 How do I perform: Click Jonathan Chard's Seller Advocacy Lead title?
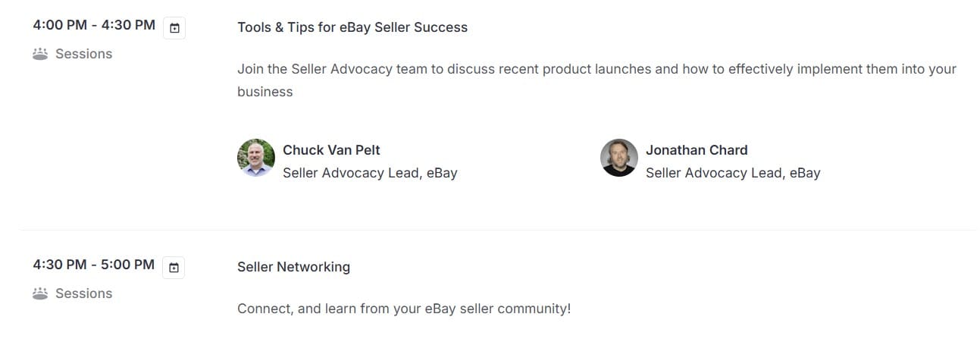733,173
